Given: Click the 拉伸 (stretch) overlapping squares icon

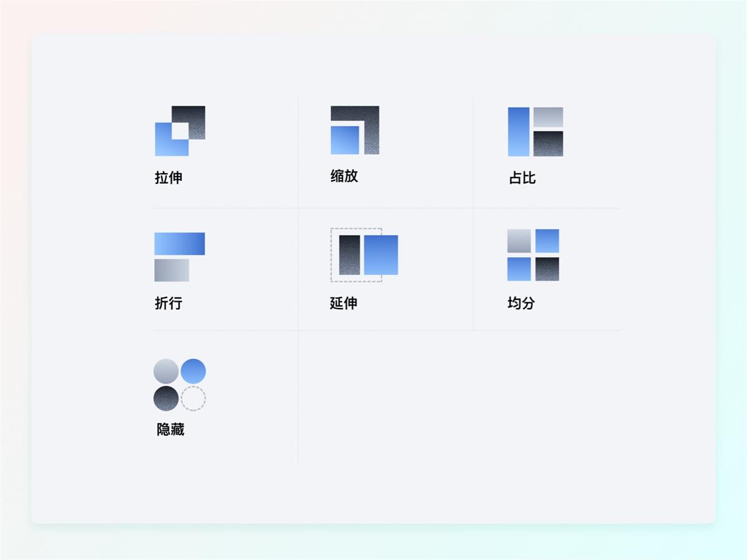Looking at the screenshot, I should 180,131.
